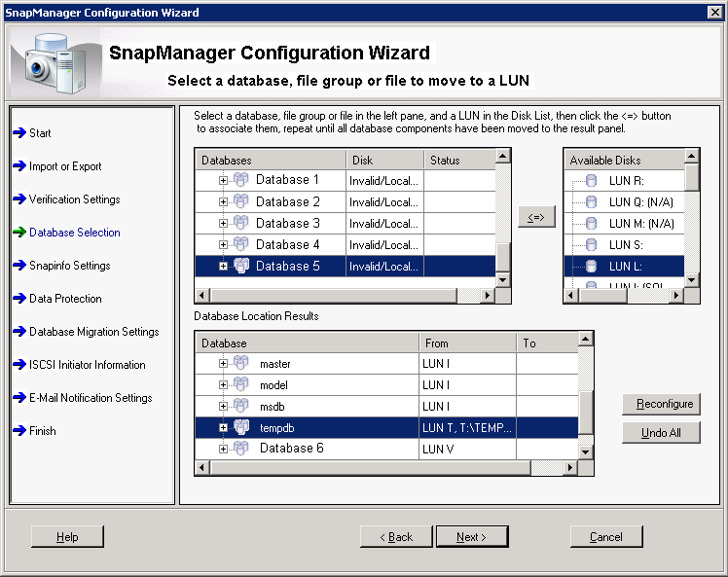Click the From column header in results
Screen dimensions: 728x577
(x=467, y=343)
